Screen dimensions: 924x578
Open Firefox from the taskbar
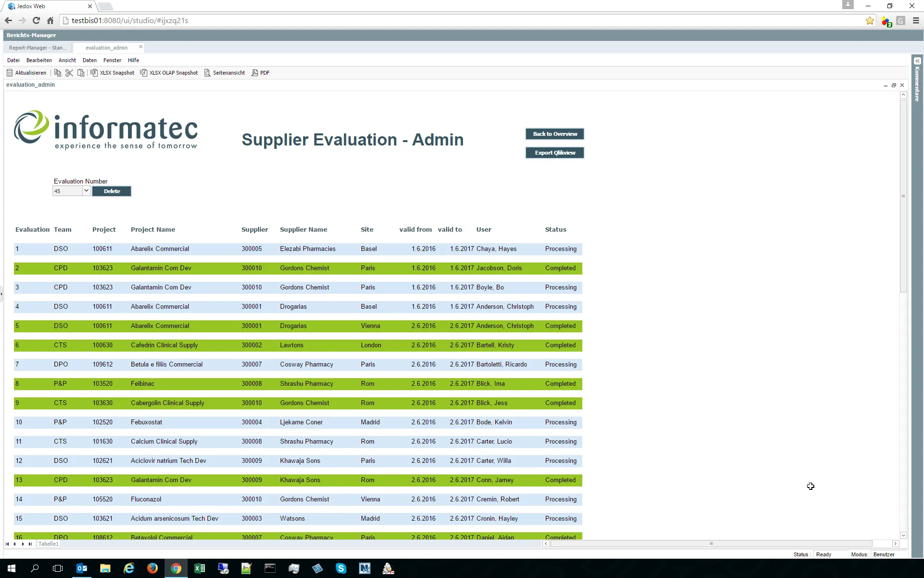click(x=153, y=568)
